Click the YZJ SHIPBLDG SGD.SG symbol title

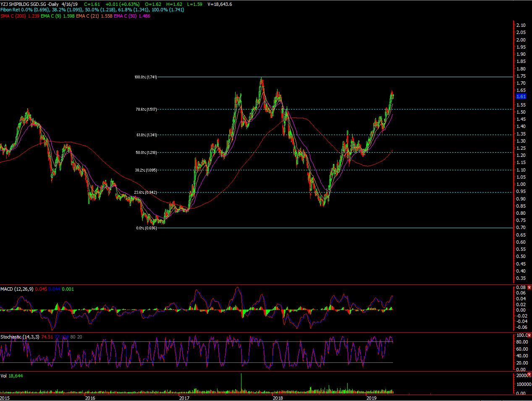pos(23,4)
